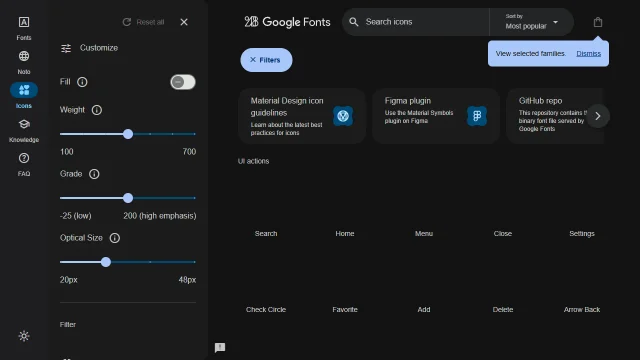Select the Add icon tile
Viewport: 640px width, 360px height.
[x=424, y=286]
